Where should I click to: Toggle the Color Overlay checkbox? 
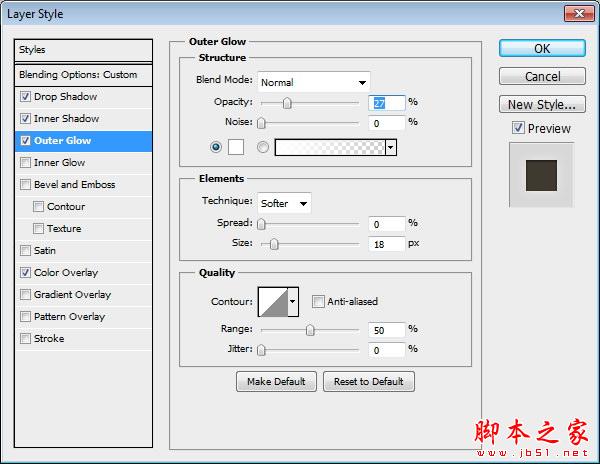(x=25, y=273)
